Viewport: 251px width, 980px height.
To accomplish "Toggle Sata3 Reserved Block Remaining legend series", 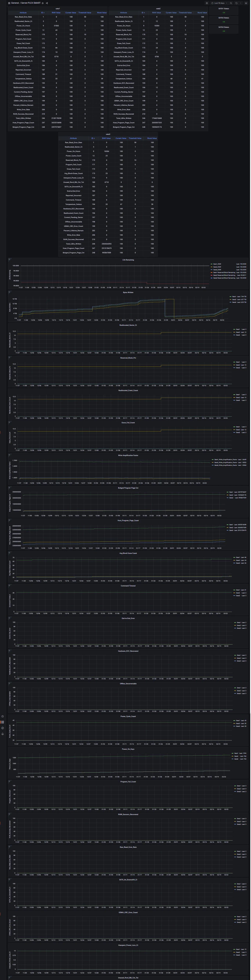I will [x=224, y=278].
